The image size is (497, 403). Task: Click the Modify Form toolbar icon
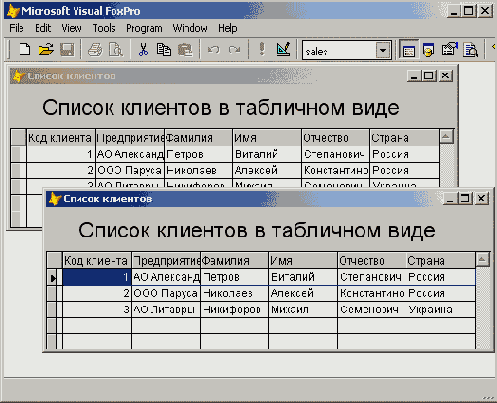284,49
